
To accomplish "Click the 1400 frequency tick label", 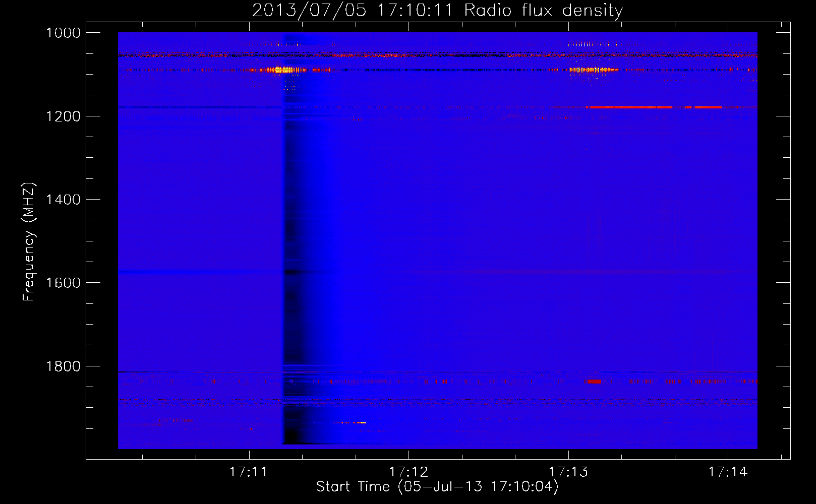I will pos(63,200).
